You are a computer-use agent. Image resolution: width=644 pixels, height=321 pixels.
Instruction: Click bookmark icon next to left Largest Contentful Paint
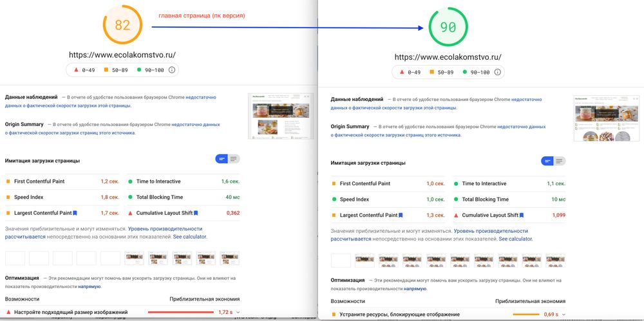pyautogui.click(x=75, y=213)
